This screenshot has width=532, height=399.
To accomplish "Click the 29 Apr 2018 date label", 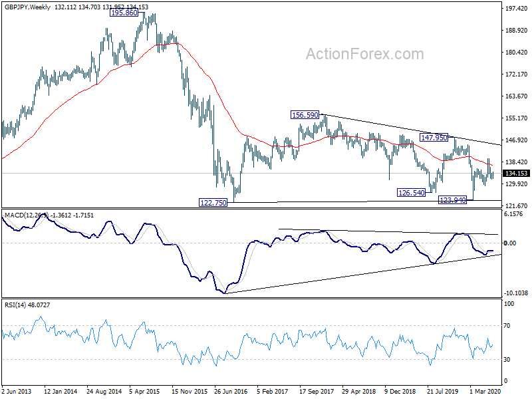I will [358, 391].
